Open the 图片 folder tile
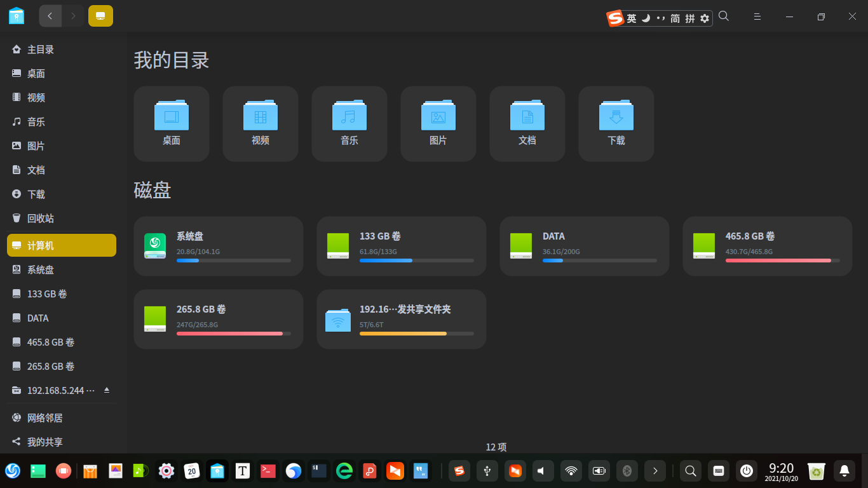Image resolution: width=868 pixels, height=488 pixels. click(x=438, y=124)
